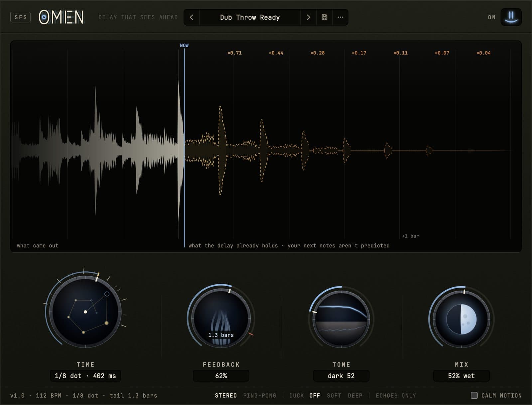Set duck to SOFT
This screenshot has height=405, width=532.
(334, 395)
